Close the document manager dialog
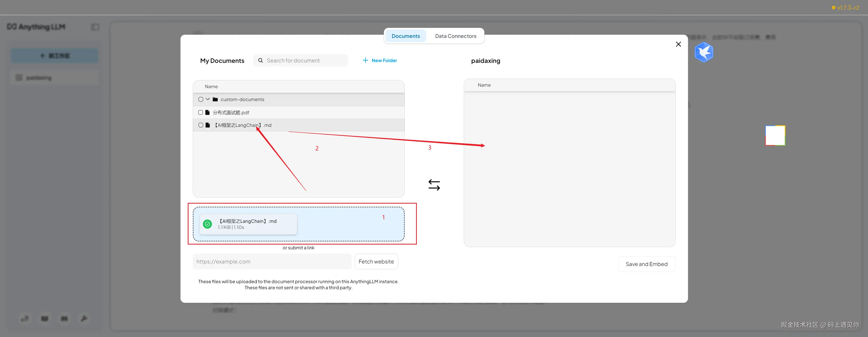 pyautogui.click(x=678, y=44)
